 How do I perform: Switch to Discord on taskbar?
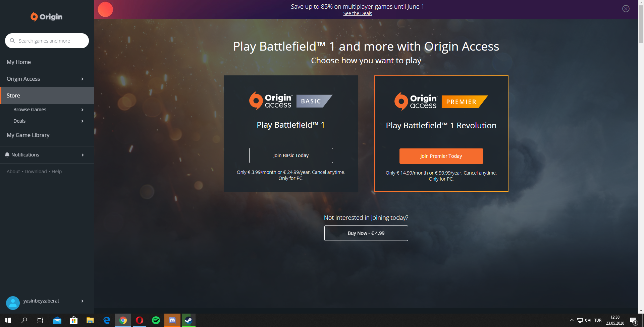pos(172,320)
